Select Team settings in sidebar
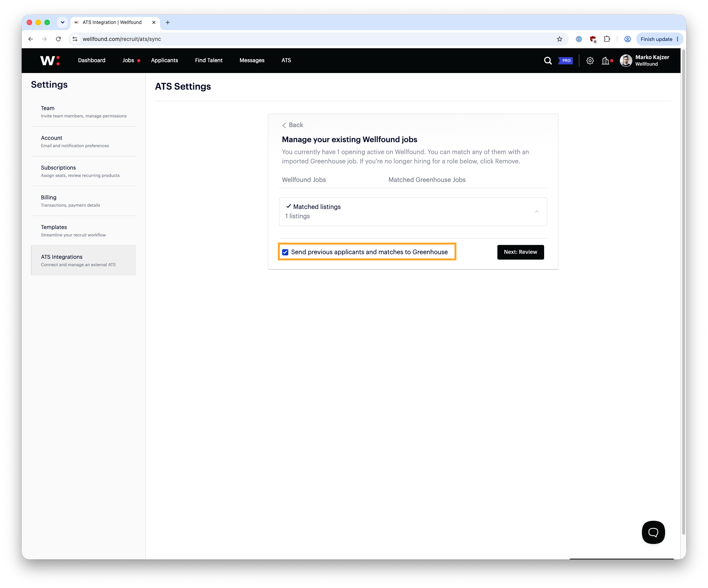This screenshot has height=588, width=708. click(x=83, y=112)
